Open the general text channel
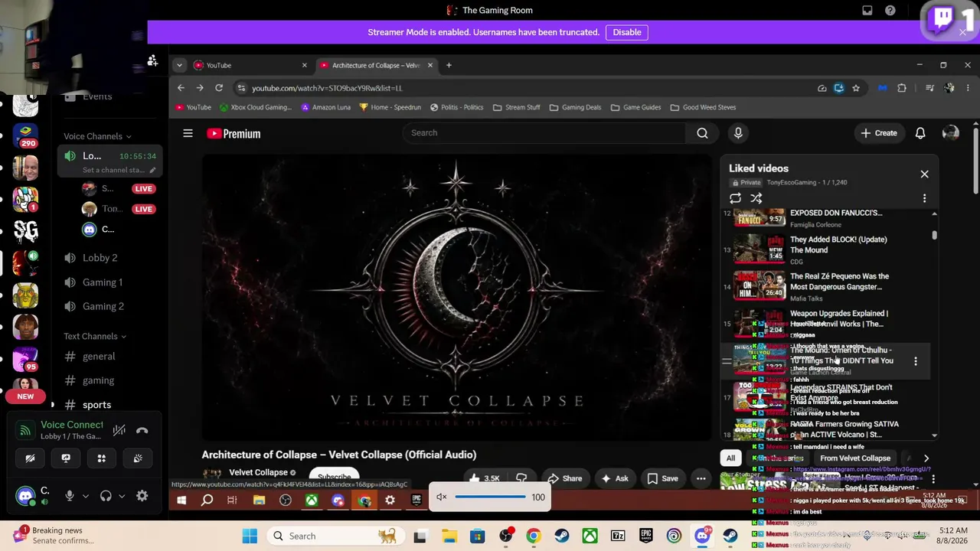 point(99,356)
